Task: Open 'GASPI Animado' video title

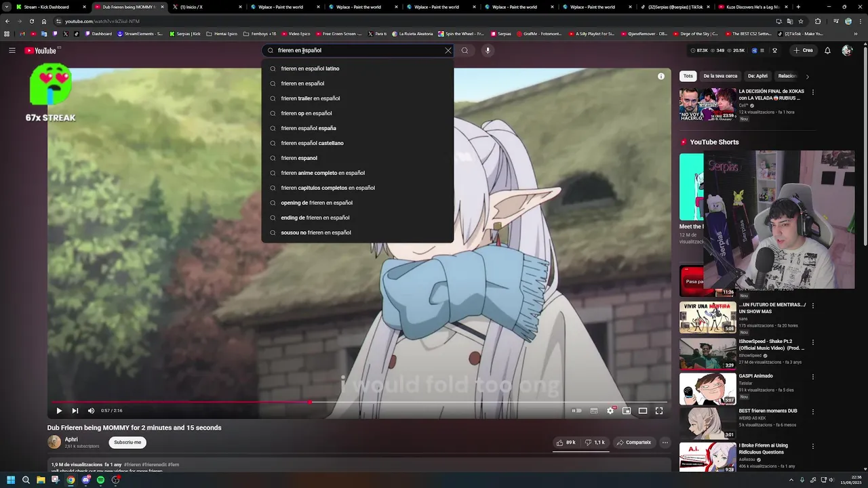Action: click(x=755, y=376)
